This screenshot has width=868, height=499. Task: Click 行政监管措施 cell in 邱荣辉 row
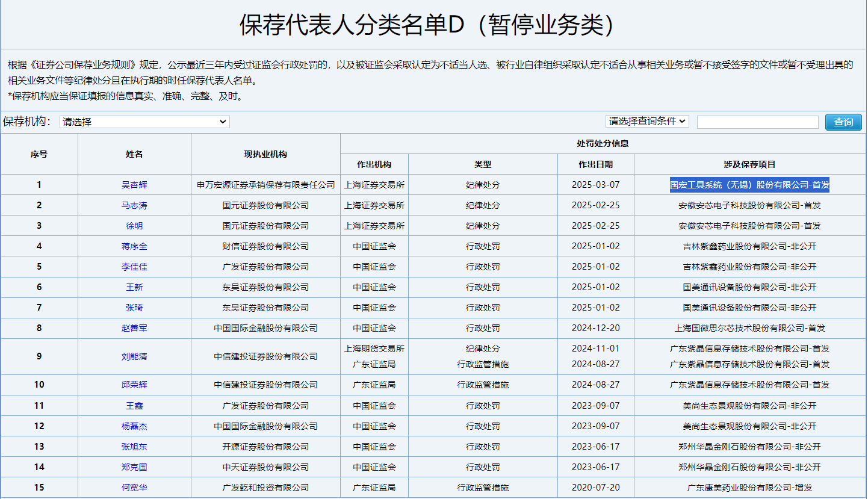[483, 385]
